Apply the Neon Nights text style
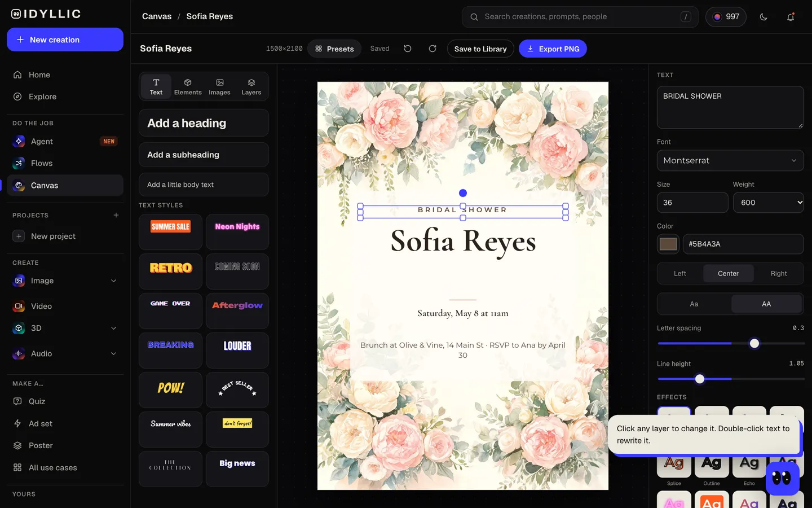This screenshot has height=508, width=812. [x=237, y=232]
